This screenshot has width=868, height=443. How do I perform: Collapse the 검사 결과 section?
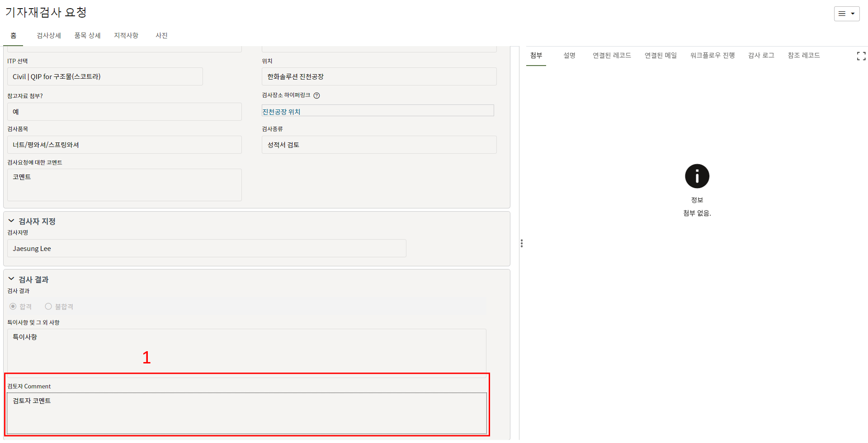pyautogui.click(x=11, y=279)
